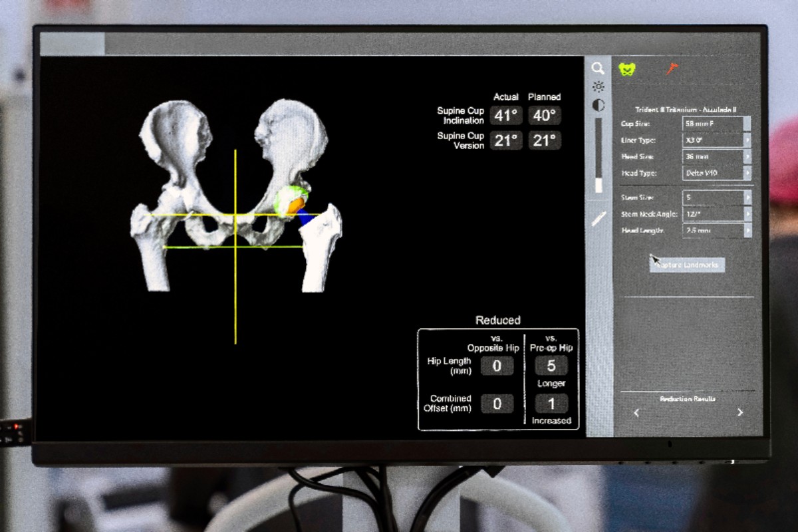Viewport: 798px width, 532px height.
Task: Click the Longer label under Hip Length
Action: click(x=551, y=384)
